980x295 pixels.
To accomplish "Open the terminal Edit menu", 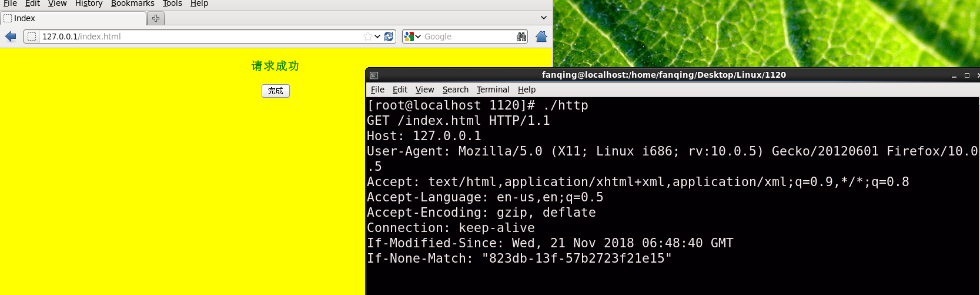I will tap(400, 90).
